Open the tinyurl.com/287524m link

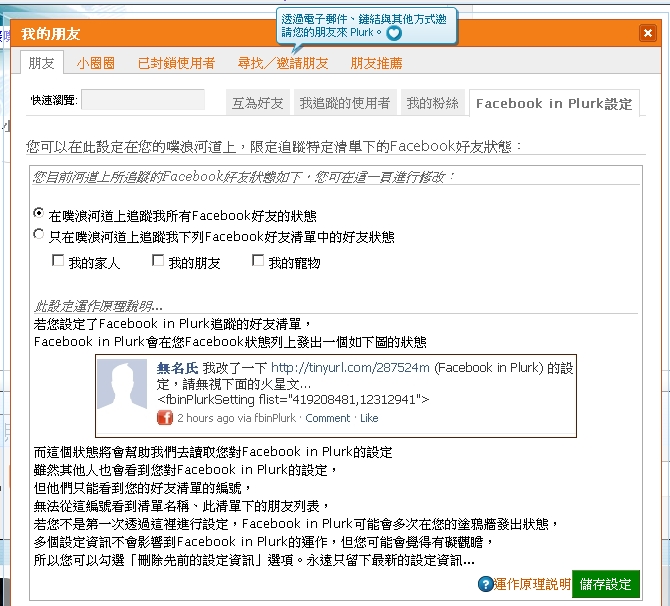tap(350, 368)
